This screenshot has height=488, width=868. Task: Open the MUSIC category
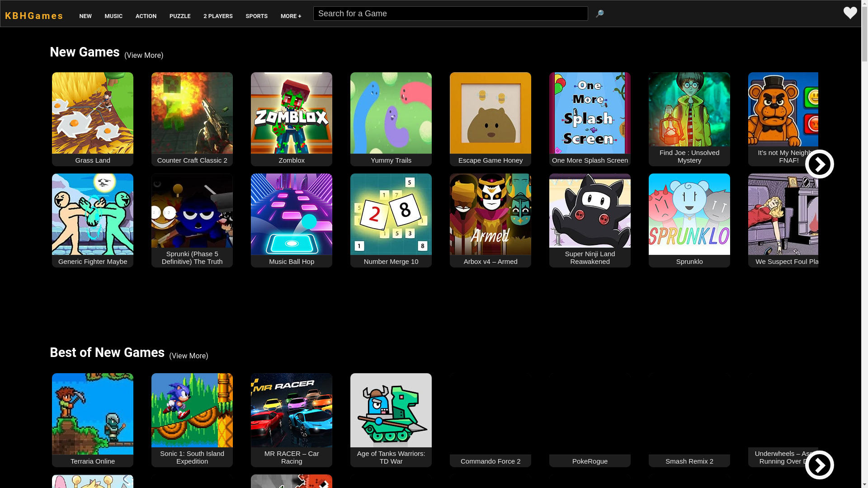[113, 16]
